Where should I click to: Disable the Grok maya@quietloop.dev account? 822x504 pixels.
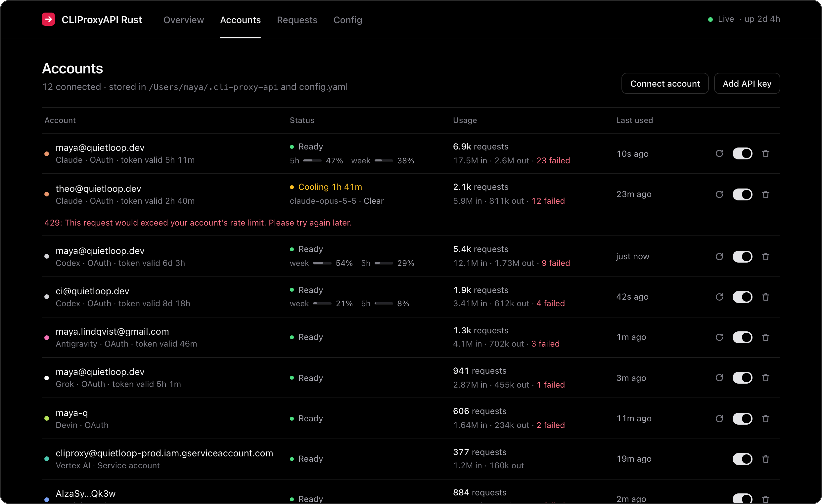(742, 378)
